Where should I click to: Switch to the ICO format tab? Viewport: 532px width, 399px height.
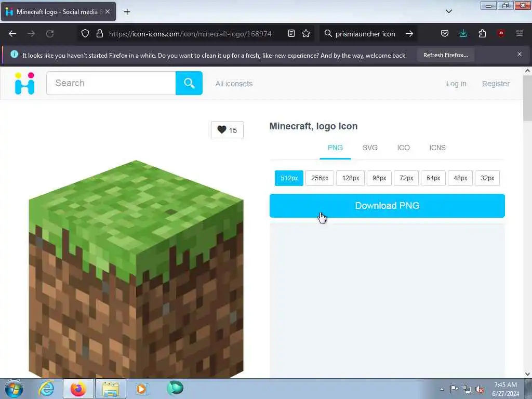coord(403,148)
